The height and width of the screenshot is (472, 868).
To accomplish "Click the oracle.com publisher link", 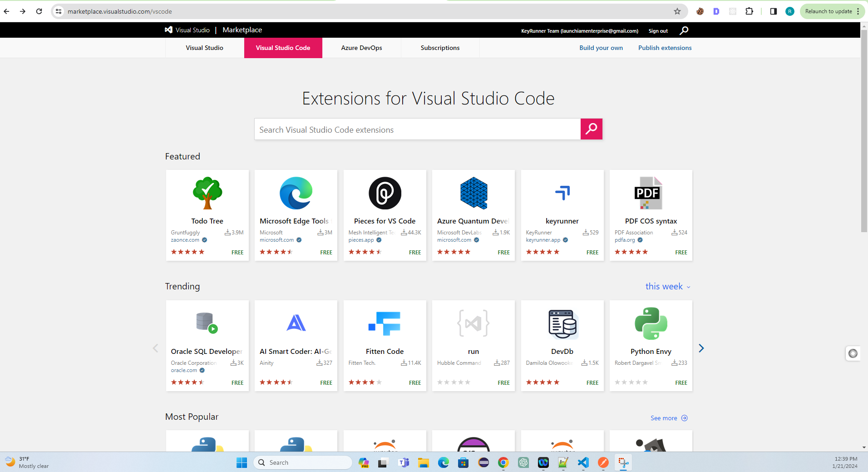I will click(x=184, y=370).
